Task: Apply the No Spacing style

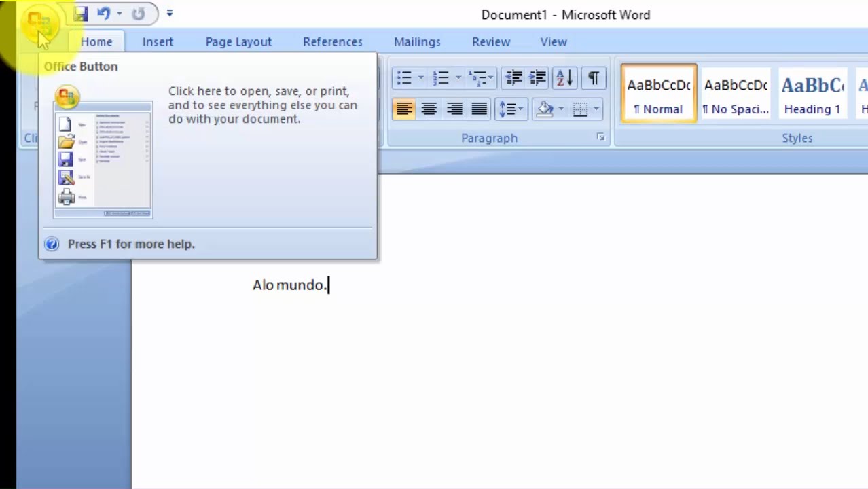Action: pos(736,94)
